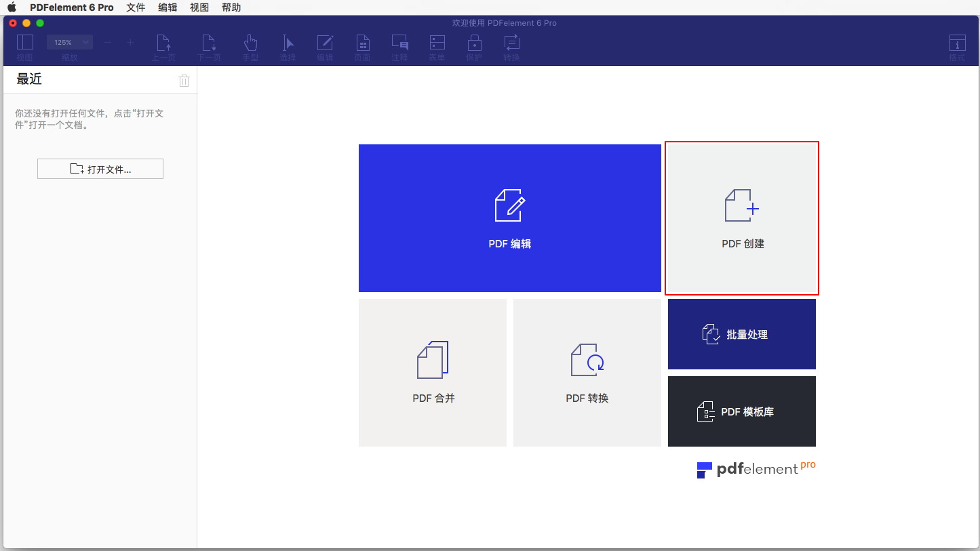
Task: Click the 打开文件 open file button
Action: 100,168
